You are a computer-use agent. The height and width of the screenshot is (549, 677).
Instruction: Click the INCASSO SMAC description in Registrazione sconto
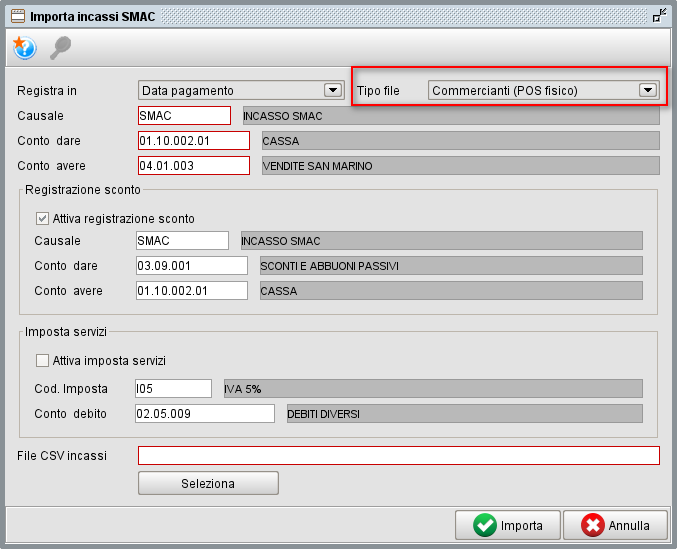pos(442,240)
